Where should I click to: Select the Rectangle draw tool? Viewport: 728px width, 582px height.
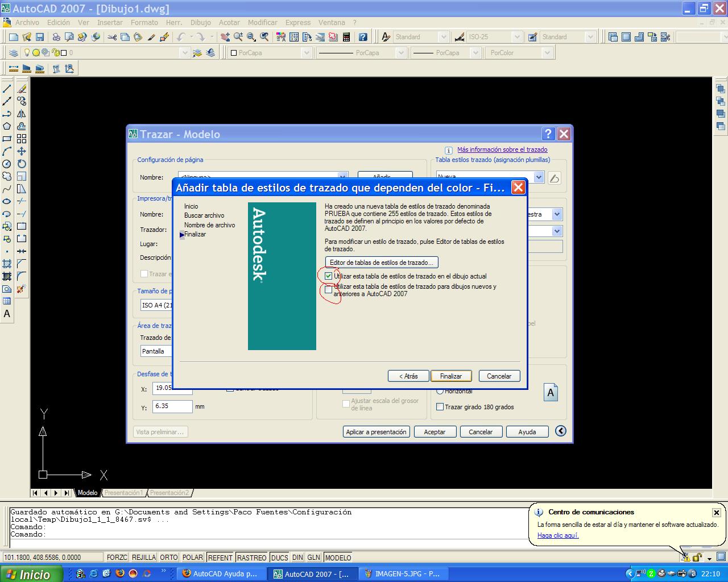point(7,139)
